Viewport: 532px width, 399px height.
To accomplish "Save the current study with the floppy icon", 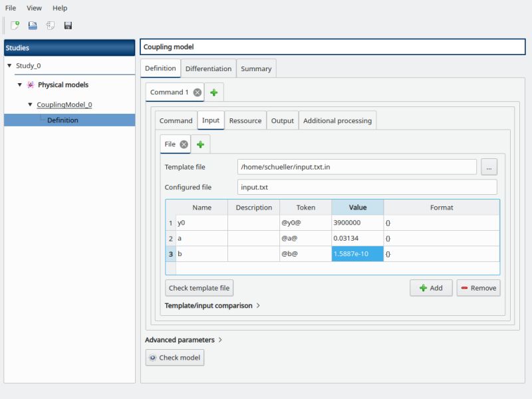I will pos(66,25).
